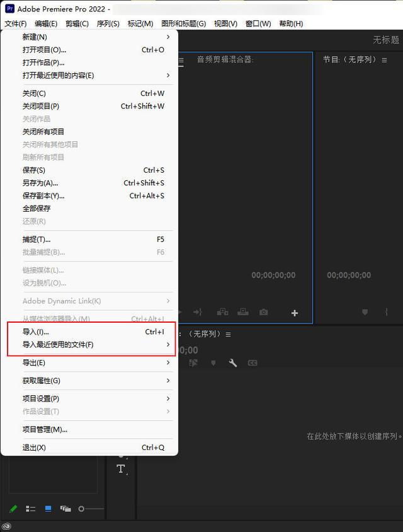Image resolution: width=403 pixels, height=532 pixels.
Task: Open the Creative Cloud status icon
Action: [x=6, y=526]
